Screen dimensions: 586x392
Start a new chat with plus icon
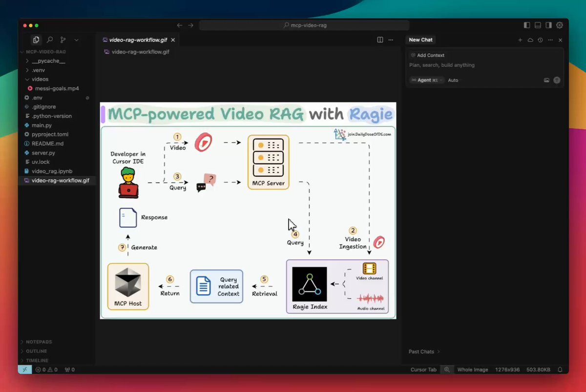(x=520, y=40)
